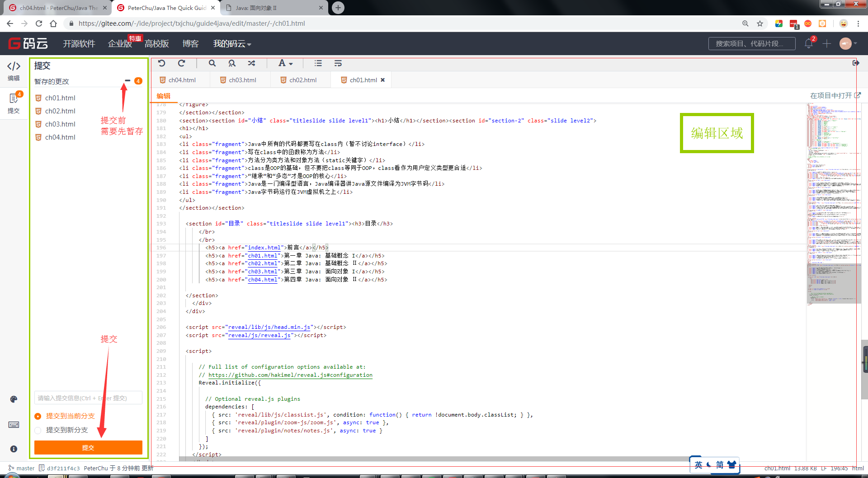
Task: Open the reveal/js/reveal.js link in the code
Action: tap(259, 335)
